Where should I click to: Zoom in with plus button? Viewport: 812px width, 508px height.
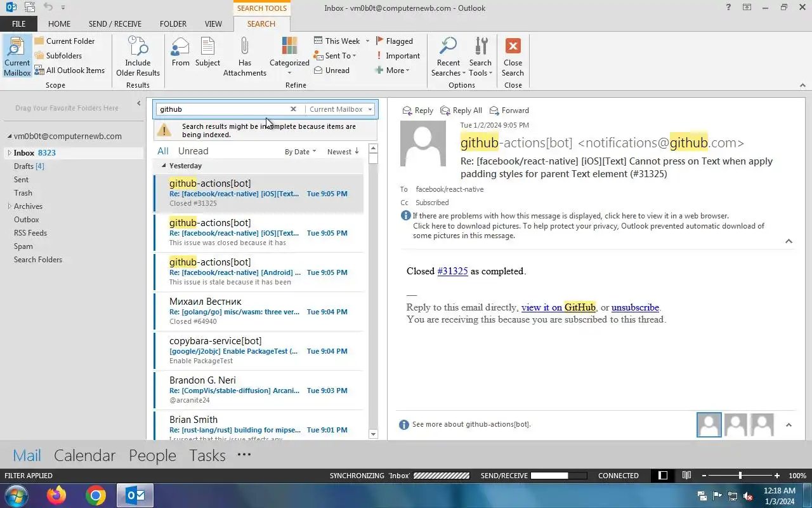pos(776,476)
